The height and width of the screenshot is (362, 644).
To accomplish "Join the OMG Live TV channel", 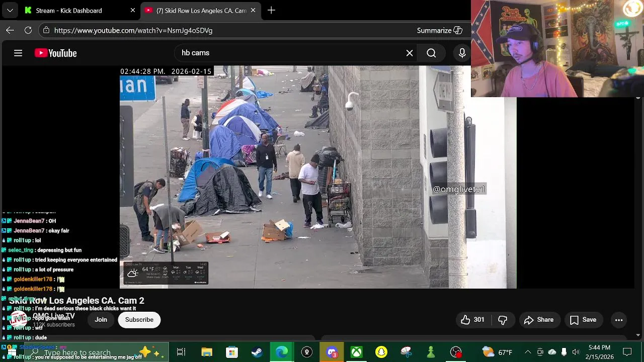I will pos(101,320).
